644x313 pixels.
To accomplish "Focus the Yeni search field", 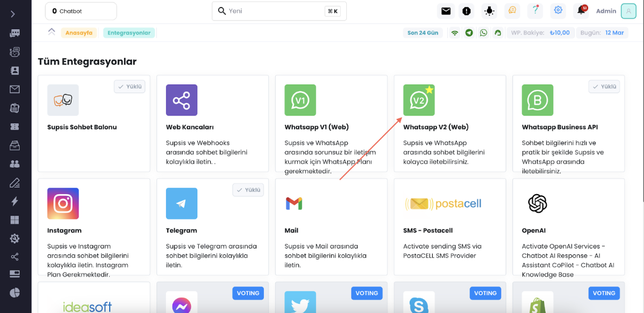I will click(280, 11).
